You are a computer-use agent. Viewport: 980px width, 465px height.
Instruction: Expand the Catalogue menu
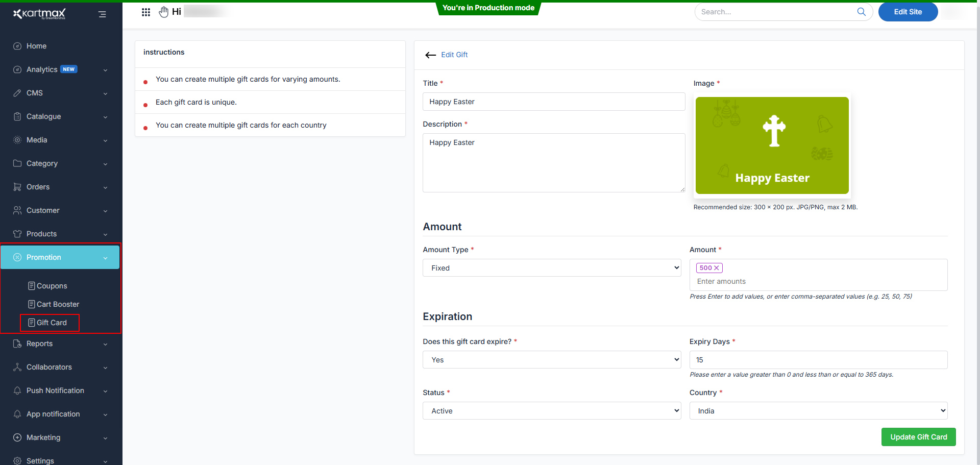coord(60,116)
